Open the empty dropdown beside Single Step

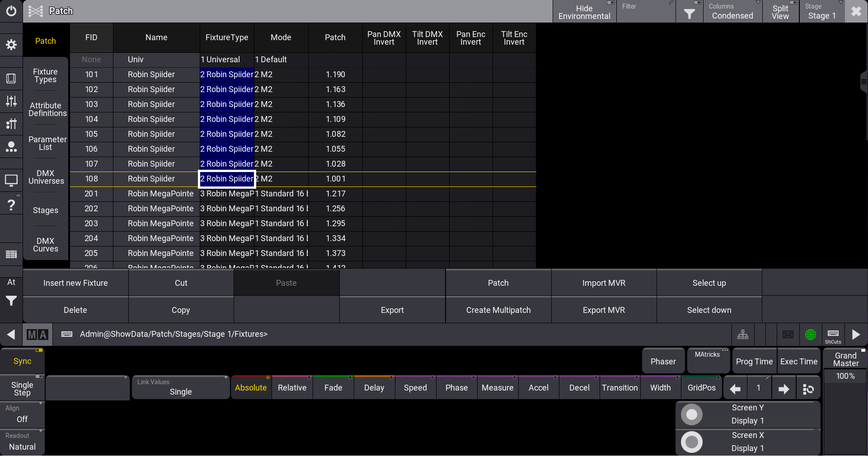click(x=88, y=387)
